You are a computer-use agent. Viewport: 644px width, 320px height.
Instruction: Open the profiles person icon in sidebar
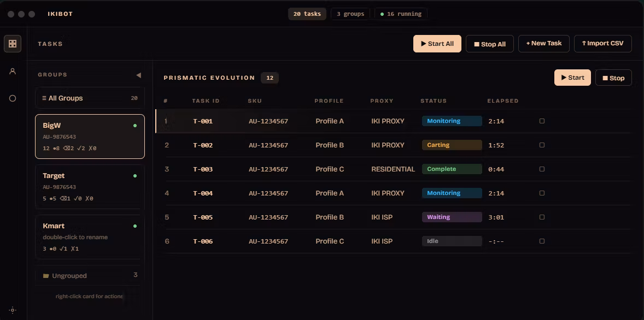point(13,72)
